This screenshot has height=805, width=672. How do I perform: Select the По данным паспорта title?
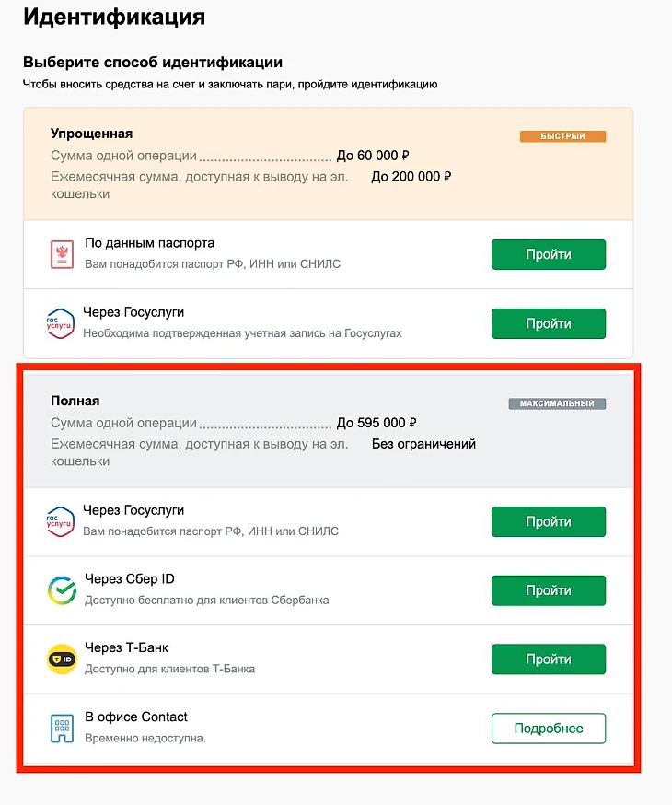pyautogui.click(x=149, y=243)
